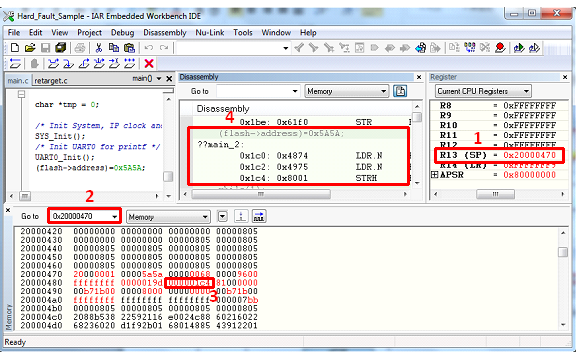Click the Memory Go to address field

pos(84,216)
